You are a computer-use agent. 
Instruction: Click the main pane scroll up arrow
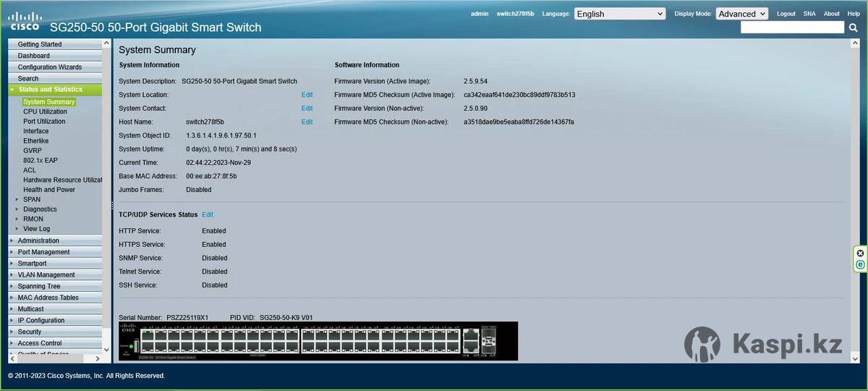pyautogui.click(x=856, y=43)
